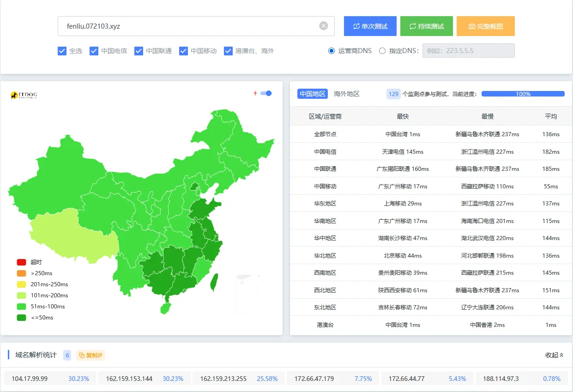Click the copy icon beside 复制IP
This screenshot has height=392, width=573.
tap(82, 355)
